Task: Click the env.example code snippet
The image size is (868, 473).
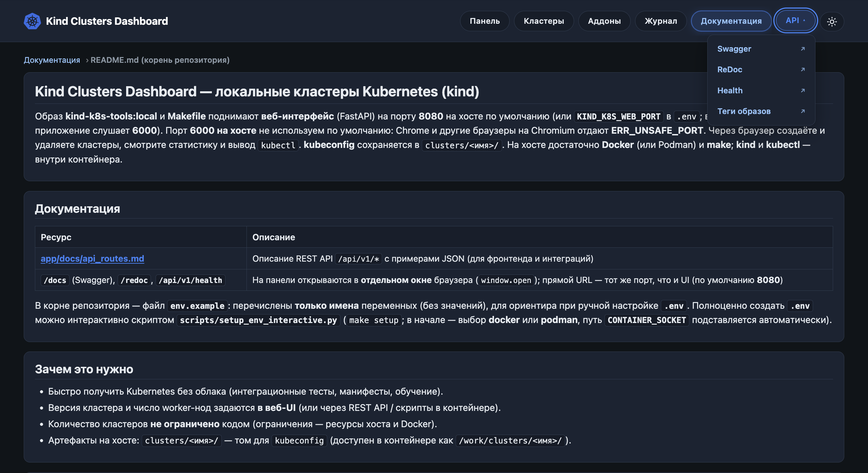Action: [x=197, y=306]
